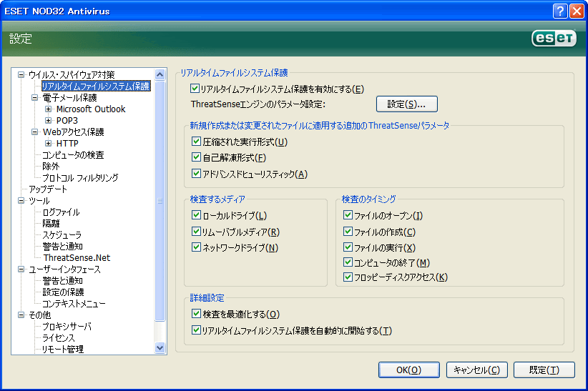Screen dimensions: 588x391
Task: Open リモート管理 settings
Action: coord(63,350)
